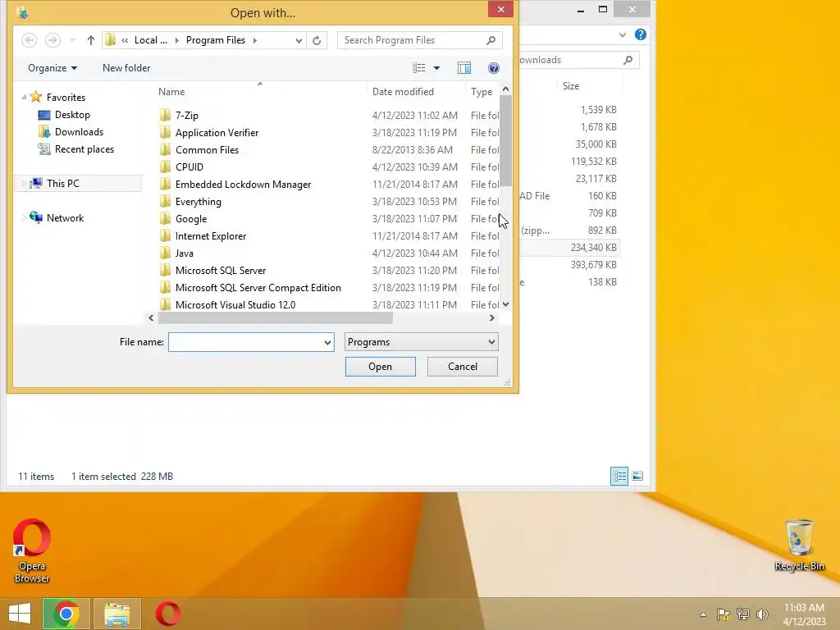Go up one folder level
This screenshot has width=840, height=630.
pos(90,40)
